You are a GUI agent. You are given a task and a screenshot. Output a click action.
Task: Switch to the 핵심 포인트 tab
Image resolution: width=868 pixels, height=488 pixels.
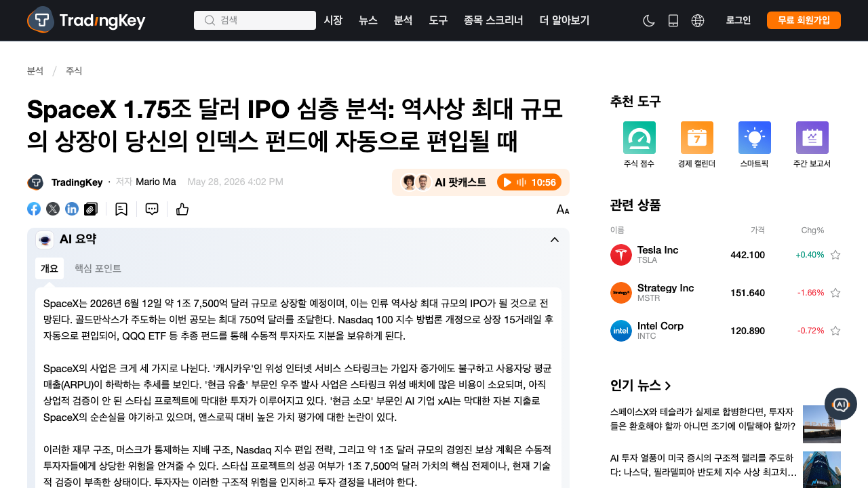pos(98,268)
